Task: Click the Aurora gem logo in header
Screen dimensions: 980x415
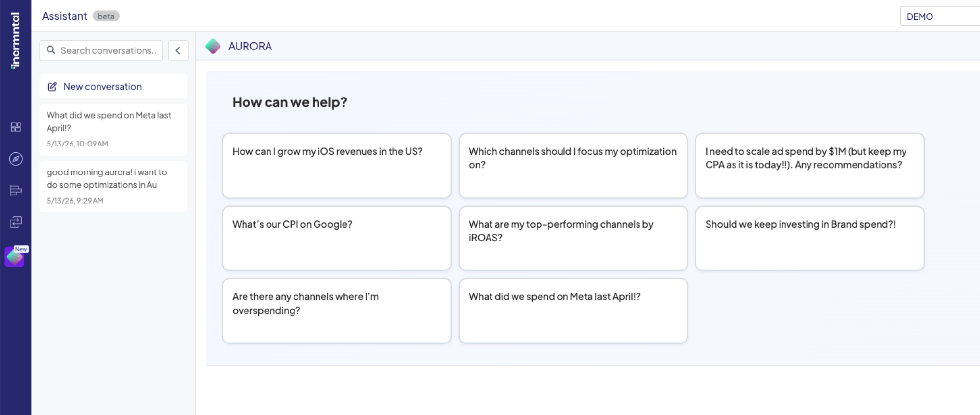Action: (213, 46)
